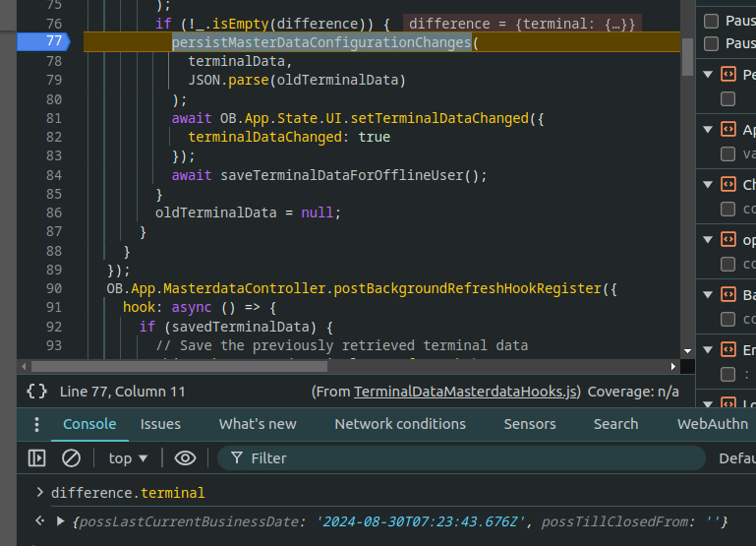Open the Network conditions tab

pyautogui.click(x=400, y=424)
